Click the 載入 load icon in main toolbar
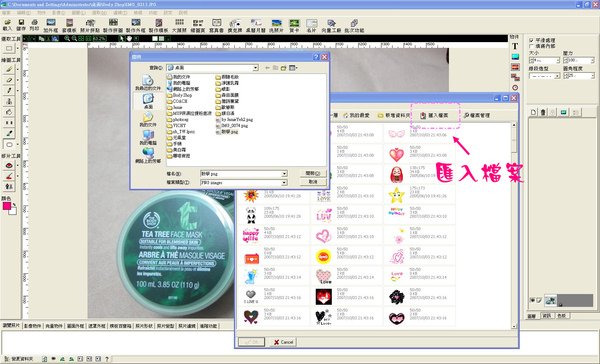Viewport: 600px width, 364px height. [x=7, y=25]
